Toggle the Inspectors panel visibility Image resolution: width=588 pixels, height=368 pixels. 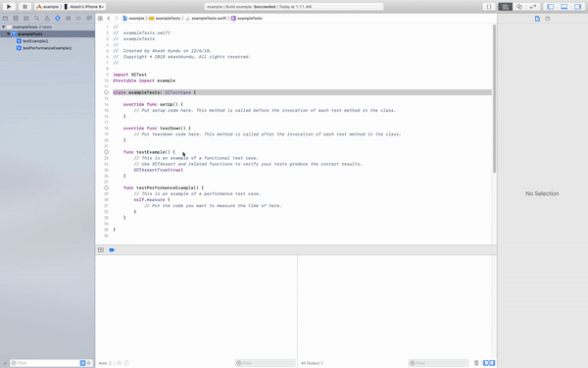tap(578, 7)
